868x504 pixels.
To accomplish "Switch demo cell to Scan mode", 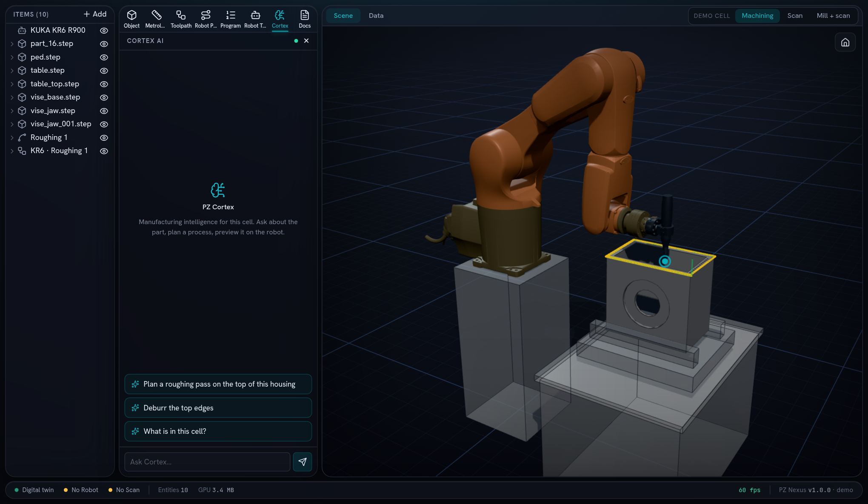I will [x=795, y=16].
